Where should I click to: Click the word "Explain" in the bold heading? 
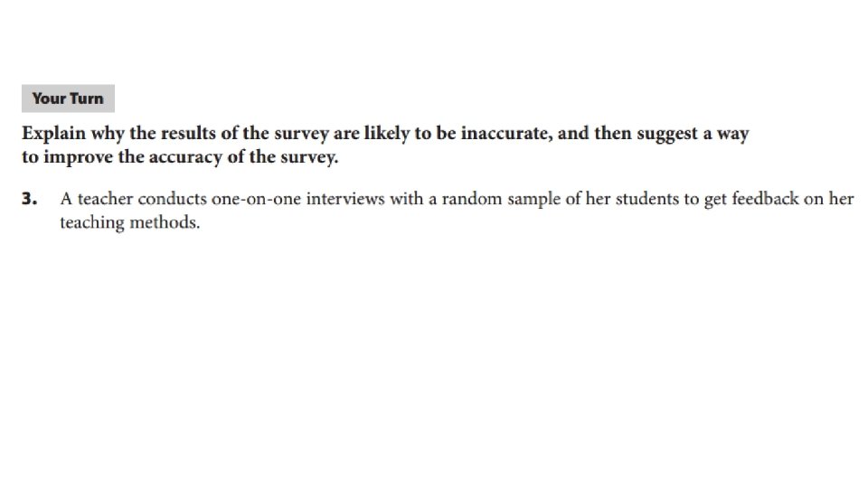pos(53,134)
